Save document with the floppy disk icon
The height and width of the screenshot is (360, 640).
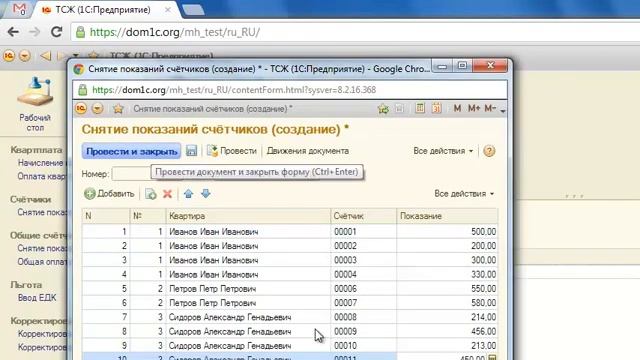click(x=191, y=151)
